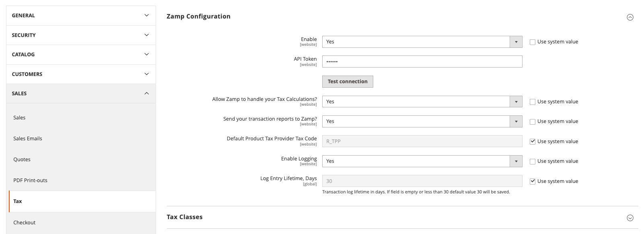Image resolution: width=644 pixels, height=234 pixels.
Task: Open Send transaction reports dropdown
Action: pos(422,121)
